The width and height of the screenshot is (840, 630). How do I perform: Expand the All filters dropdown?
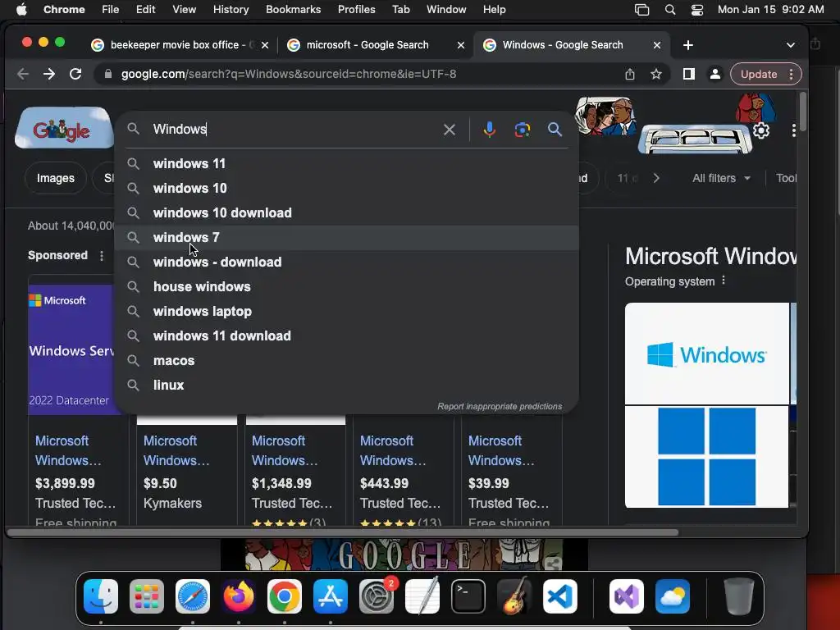tap(721, 178)
